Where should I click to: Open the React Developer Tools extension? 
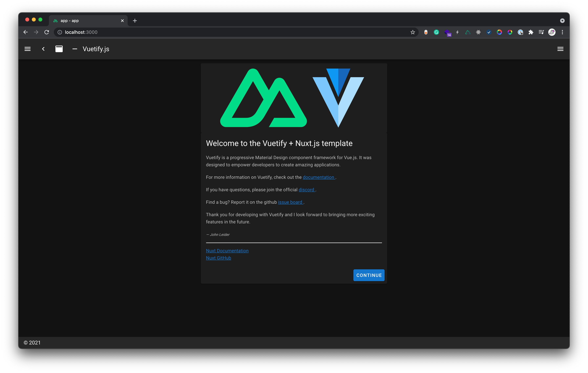pos(478,32)
